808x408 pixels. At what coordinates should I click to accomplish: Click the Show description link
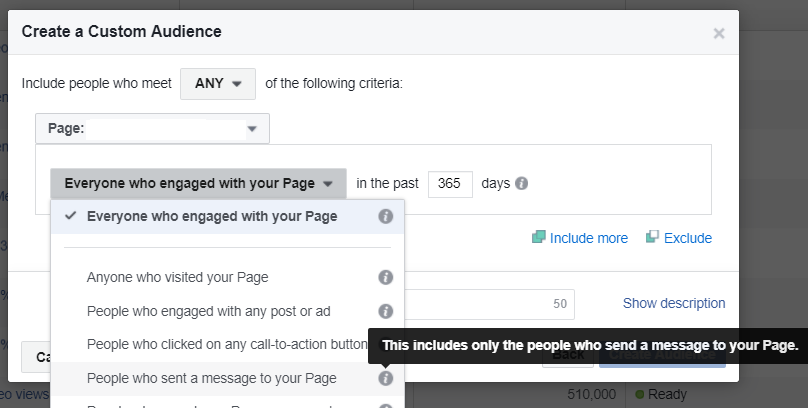coord(674,303)
